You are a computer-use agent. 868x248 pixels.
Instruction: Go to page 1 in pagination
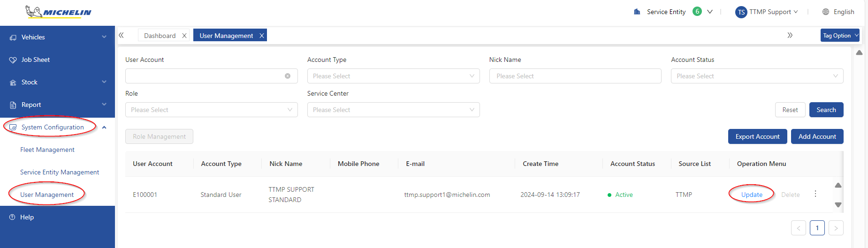(817, 228)
